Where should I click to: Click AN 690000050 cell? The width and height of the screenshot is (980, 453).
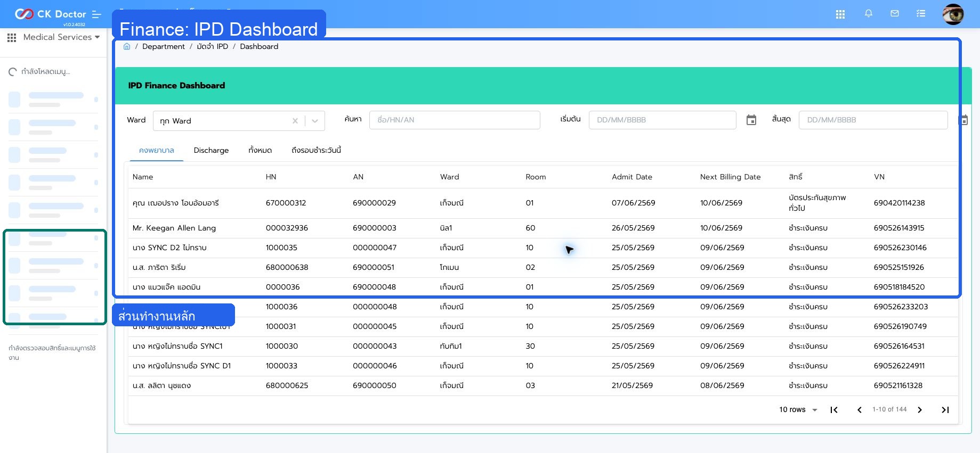pyautogui.click(x=374, y=385)
